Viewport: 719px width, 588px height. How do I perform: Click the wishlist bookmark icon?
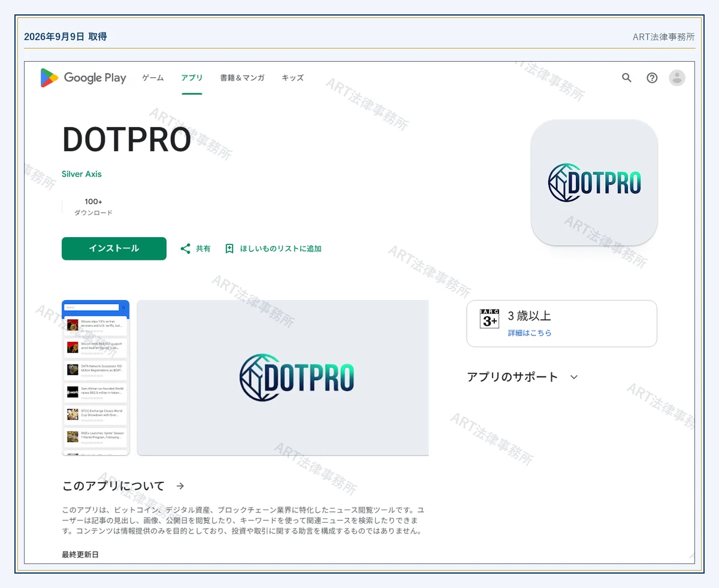(x=229, y=248)
